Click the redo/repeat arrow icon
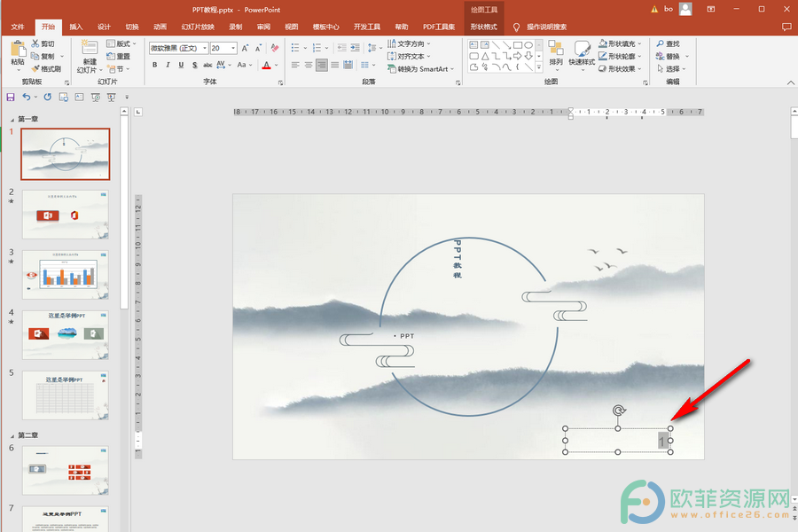798x532 pixels. [x=47, y=97]
